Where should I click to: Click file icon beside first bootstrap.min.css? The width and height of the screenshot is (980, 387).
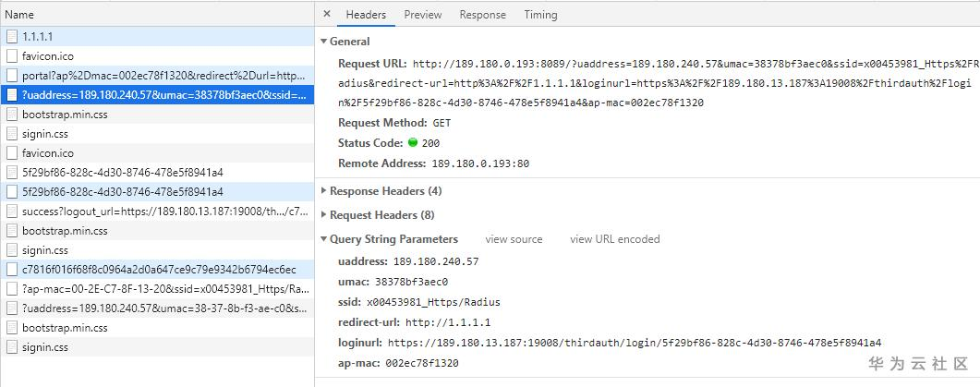(x=12, y=114)
